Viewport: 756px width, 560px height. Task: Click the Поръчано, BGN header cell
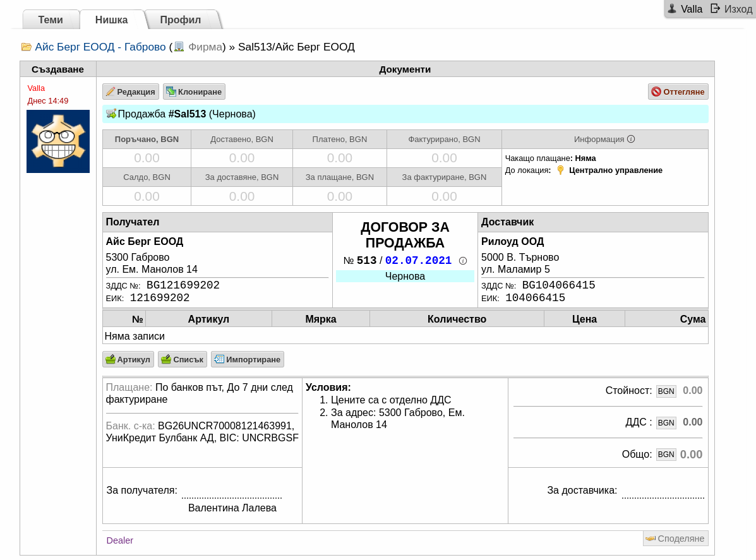[x=147, y=140]
